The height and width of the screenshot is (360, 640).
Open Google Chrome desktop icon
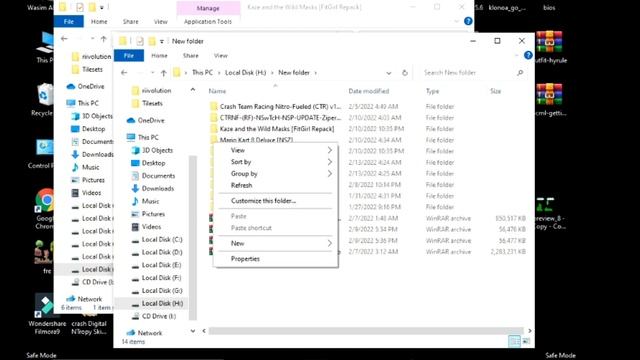(x=45, y=209)
